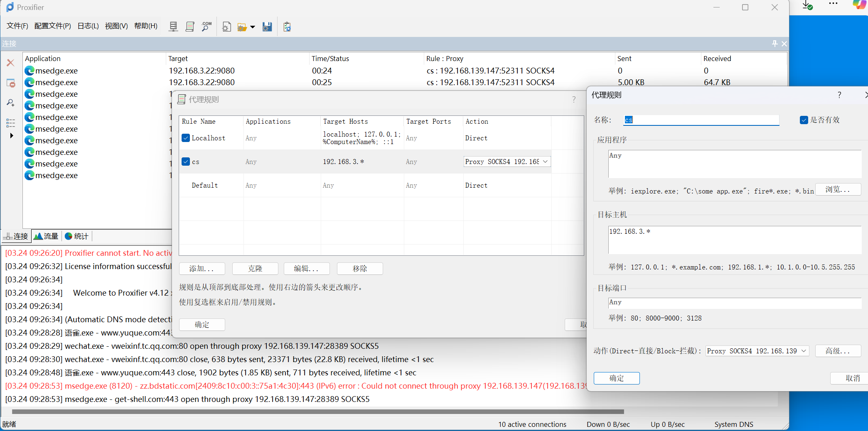Click the list-view sidebar icon
Screen dimensions: 868x431
[10, 122]
